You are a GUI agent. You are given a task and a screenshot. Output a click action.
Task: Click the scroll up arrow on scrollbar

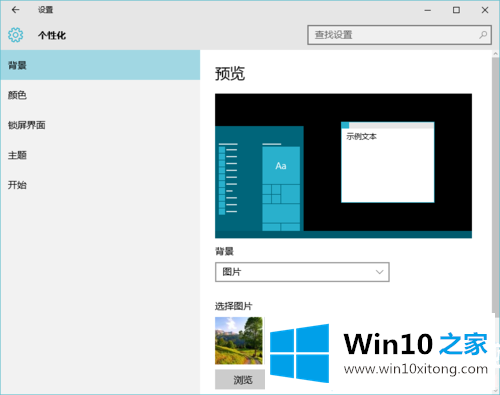(x=495, y=54)
